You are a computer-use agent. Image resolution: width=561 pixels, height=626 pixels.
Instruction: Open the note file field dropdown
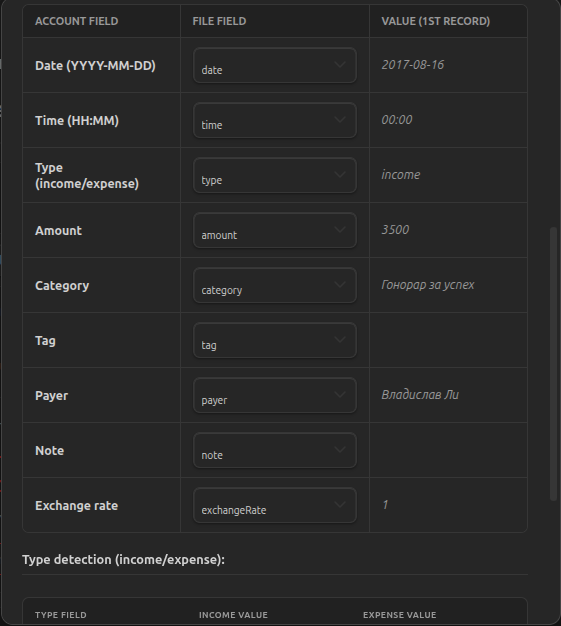tap(275, 450)
